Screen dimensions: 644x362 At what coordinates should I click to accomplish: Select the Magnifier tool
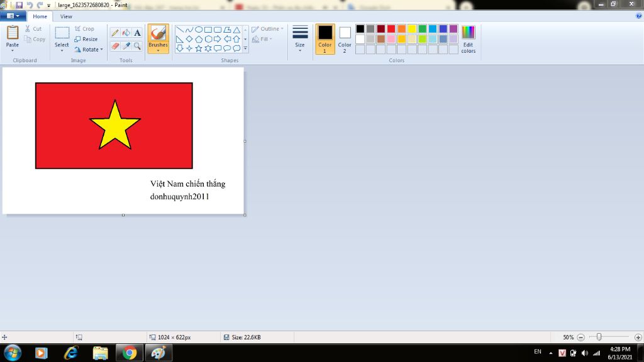(137, 46)
